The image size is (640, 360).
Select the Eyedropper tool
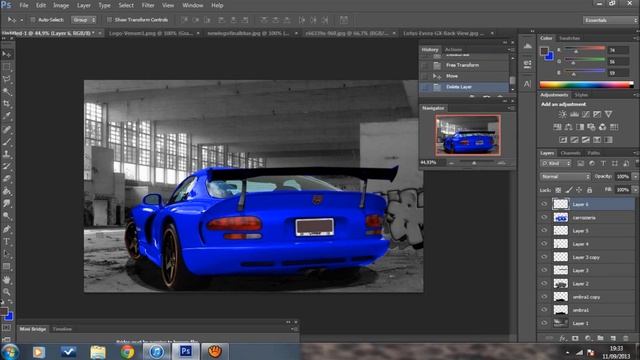[7, 116]
